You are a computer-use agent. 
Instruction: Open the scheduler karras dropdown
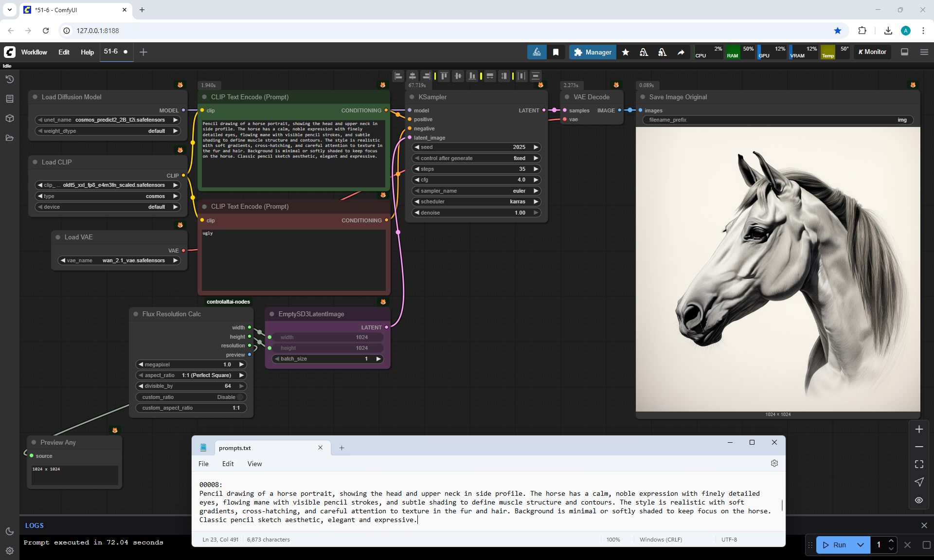(476, 201)
